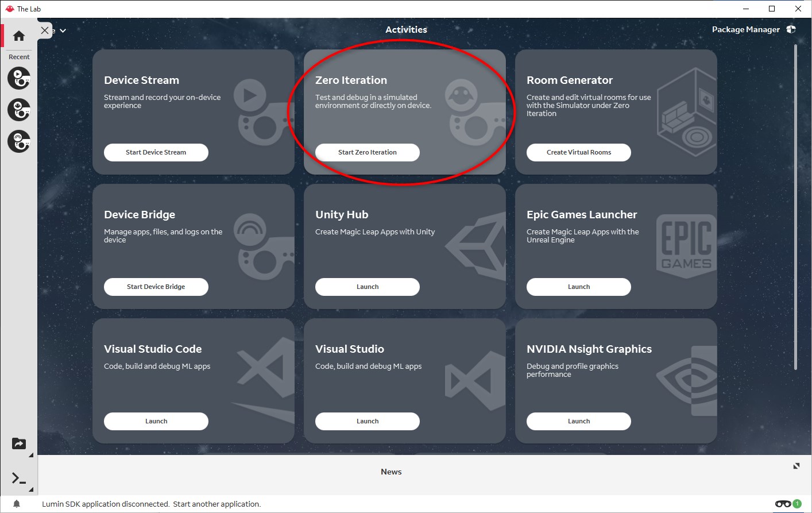This screenshot has height=513, width=812.
Task: Click the News panel title
Action: 391,472
